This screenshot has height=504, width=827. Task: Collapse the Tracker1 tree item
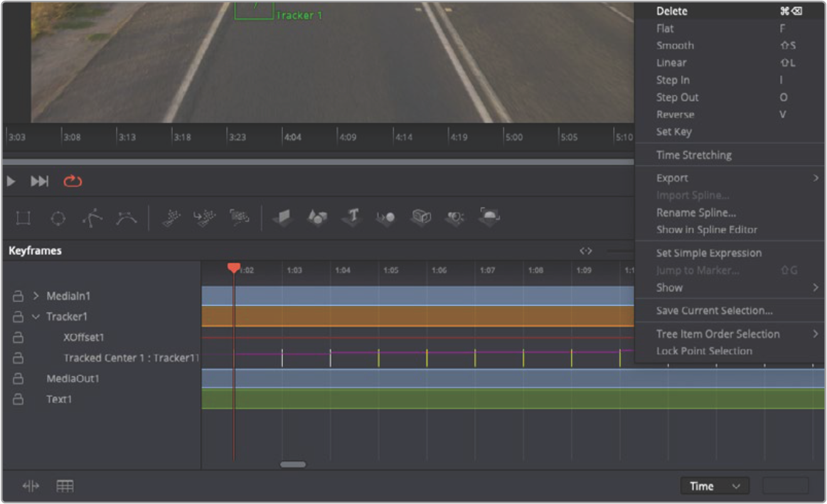click(36, 317)
